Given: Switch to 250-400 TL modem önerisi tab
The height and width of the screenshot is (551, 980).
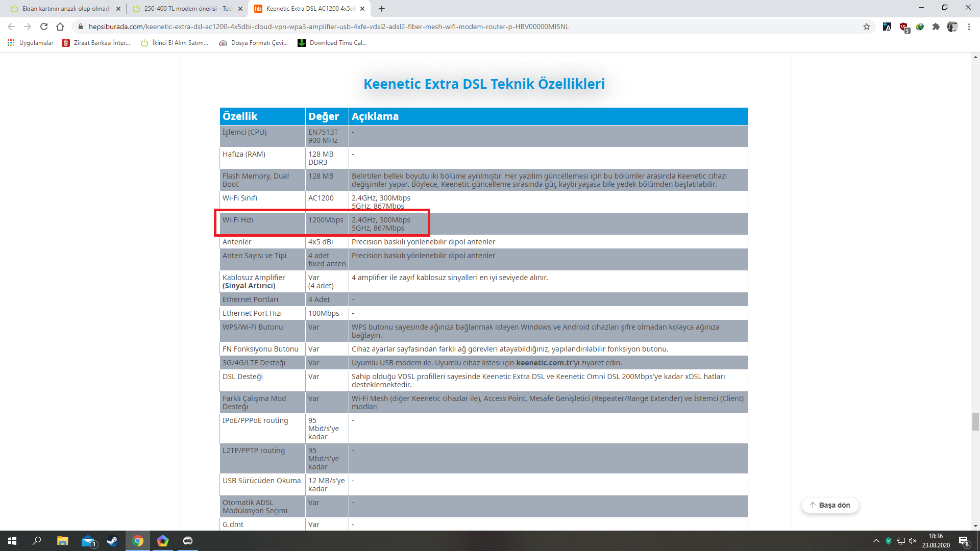Looking at the screenshot, I should tap(186, 9).
